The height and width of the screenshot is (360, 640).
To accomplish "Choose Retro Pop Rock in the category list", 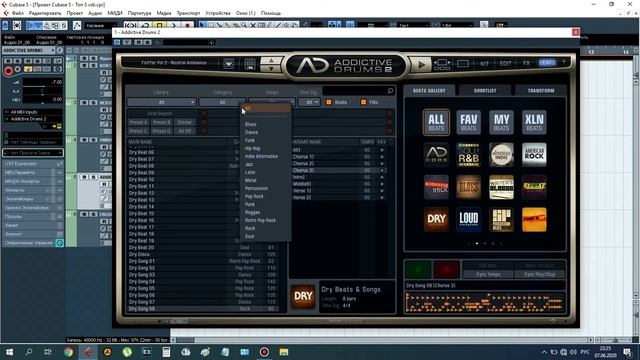I will pyautogui.click(x=265, y=220).
